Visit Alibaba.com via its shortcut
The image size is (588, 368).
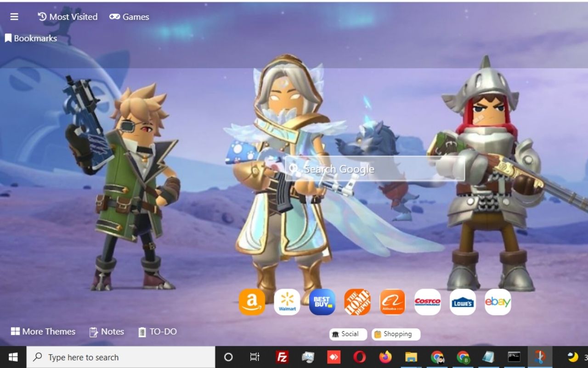coord(392,302)
